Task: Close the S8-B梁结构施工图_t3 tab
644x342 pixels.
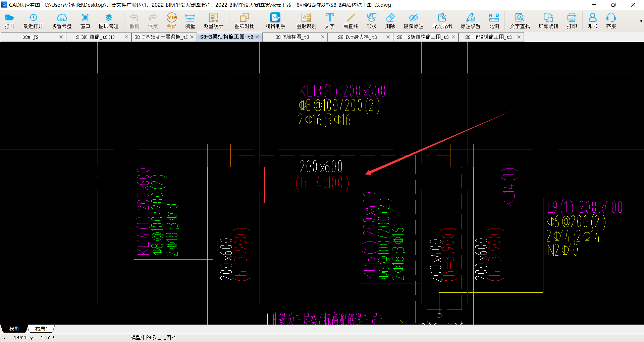Action: [x=257, y=37]
